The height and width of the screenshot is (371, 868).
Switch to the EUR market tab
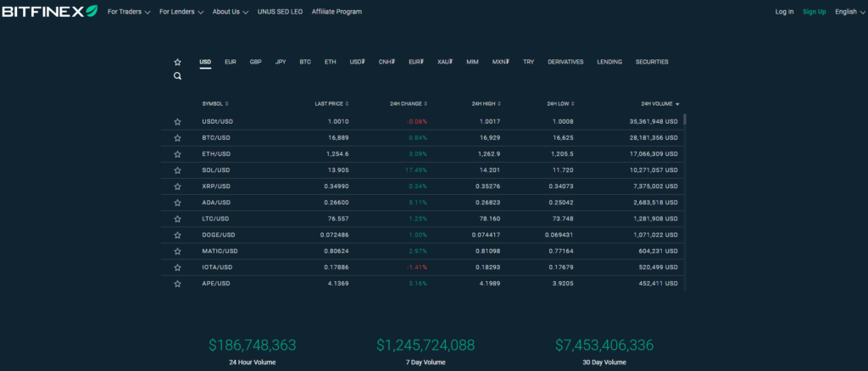(231, 62)
